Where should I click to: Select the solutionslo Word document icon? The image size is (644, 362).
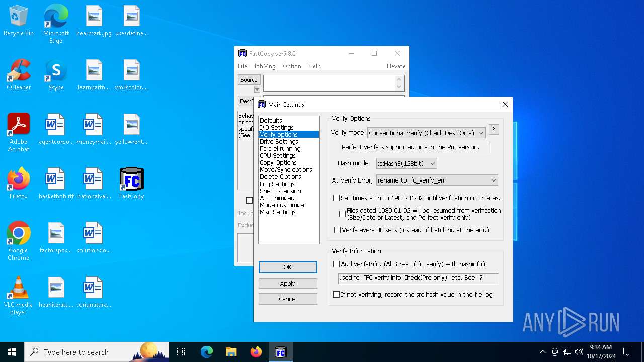94,238
